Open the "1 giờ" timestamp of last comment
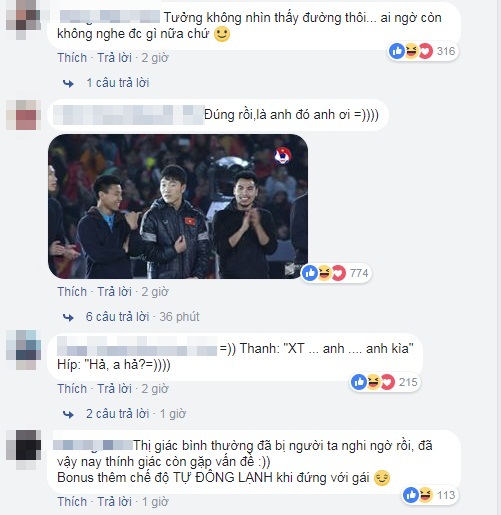The image size is (501, 515). [x=155, y=502]
